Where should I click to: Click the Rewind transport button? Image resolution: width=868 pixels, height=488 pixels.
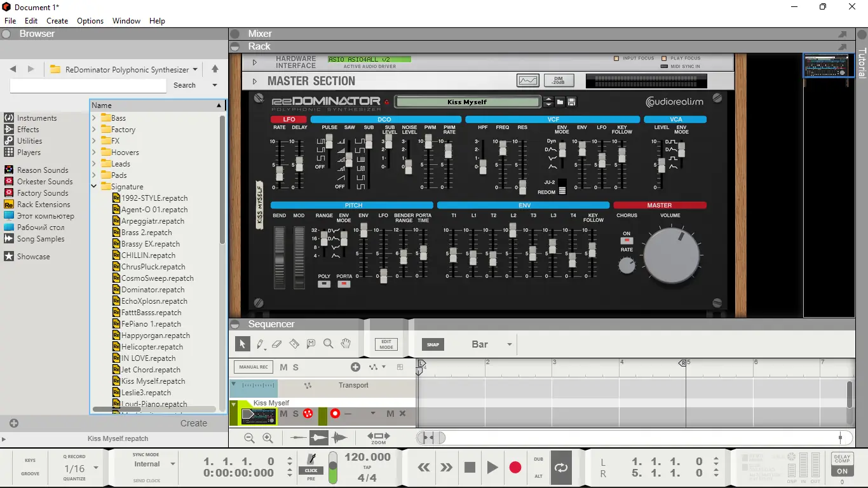click(x=424, y=468)
